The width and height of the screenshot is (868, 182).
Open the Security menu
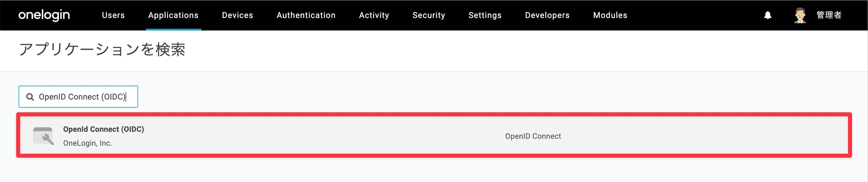429,15
